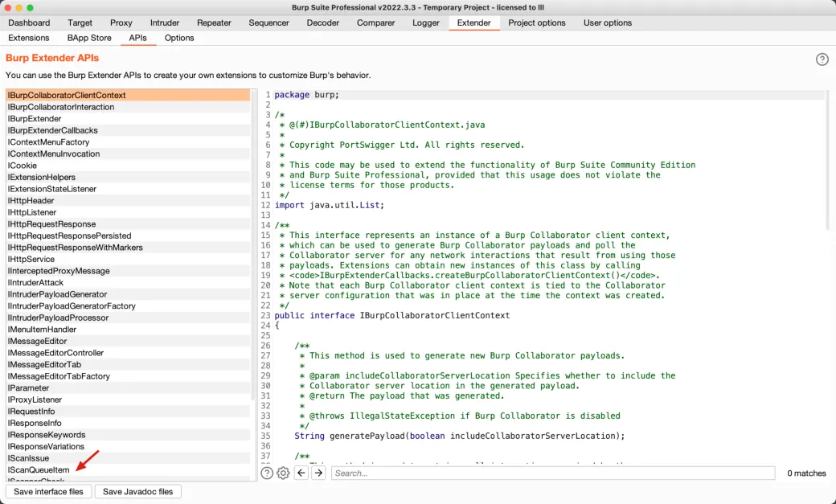Image resolution: width=836 pixels, height=504 pixels.
Task: Select the IIntruderPayloadGenerator list row
Action: tap(128, 294)
